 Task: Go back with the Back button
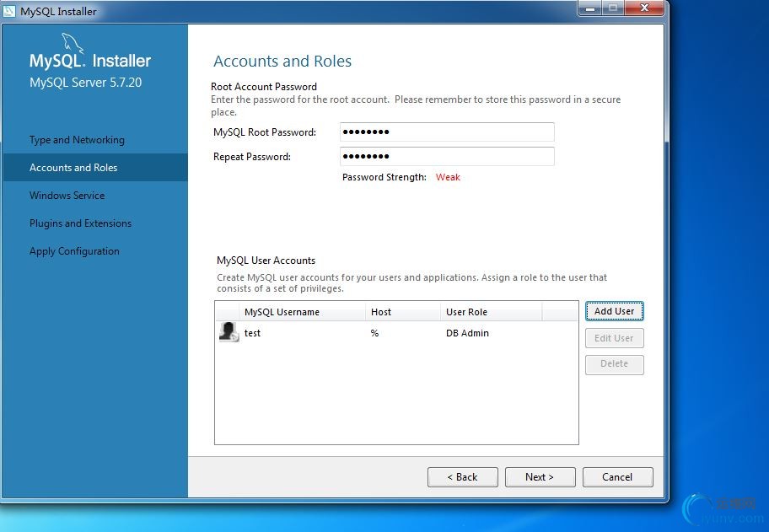click(x=462, y=476)
